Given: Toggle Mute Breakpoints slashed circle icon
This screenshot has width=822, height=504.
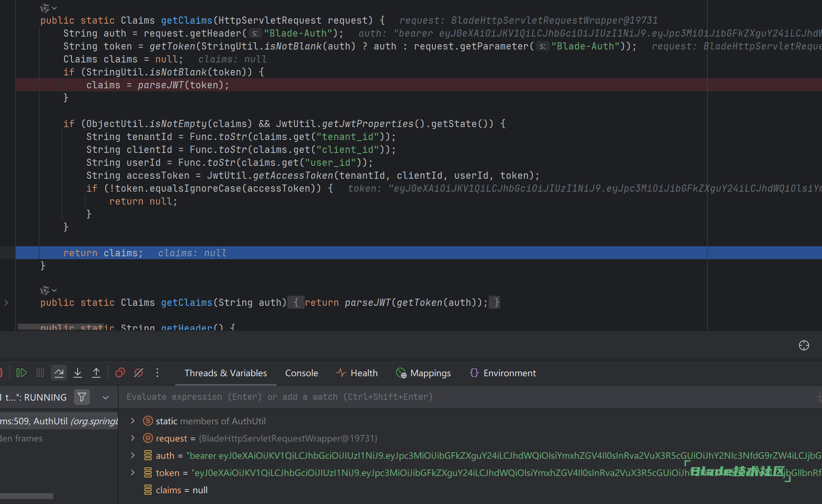Looking at the screenshot, I should 139,373.
